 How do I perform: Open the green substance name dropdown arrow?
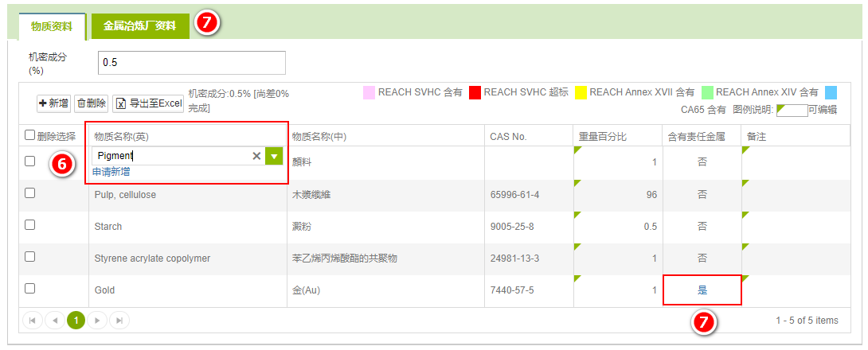(274, 157)
